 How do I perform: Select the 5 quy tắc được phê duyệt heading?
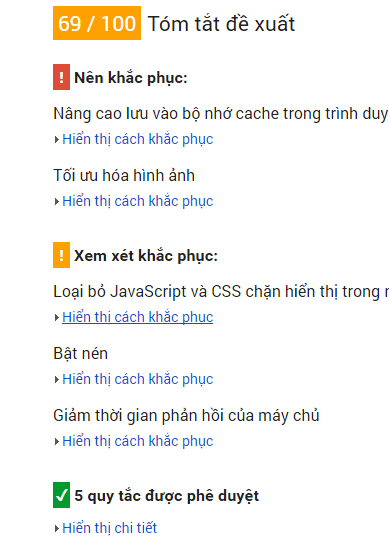[167, 496]
